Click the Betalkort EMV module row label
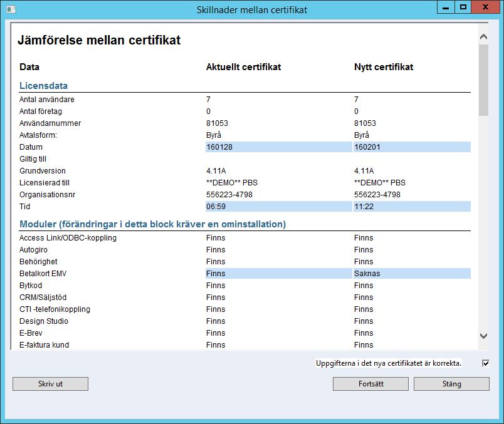This screenshot has width=504, height=424. pos(43,274)
